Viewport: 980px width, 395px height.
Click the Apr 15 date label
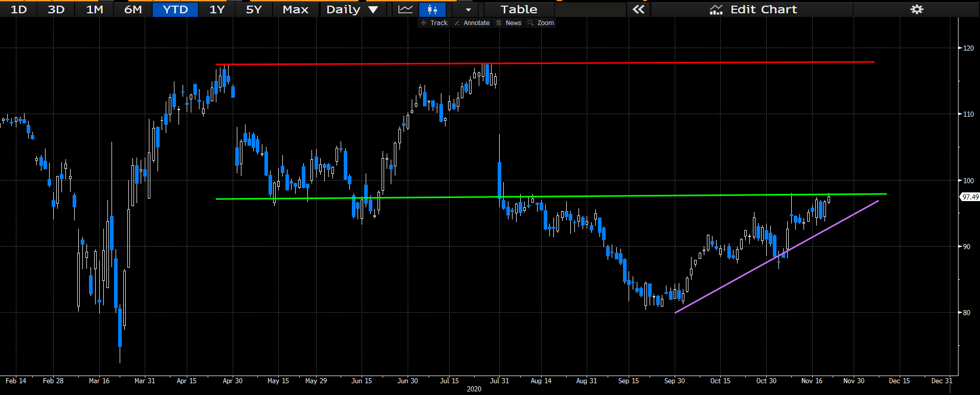pyautogui.click(x=187, y=381)
